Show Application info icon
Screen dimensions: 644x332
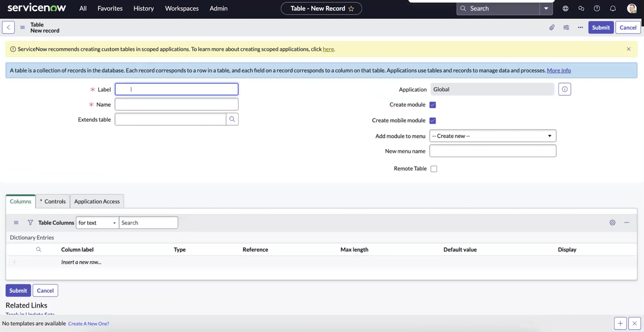[565, 89]
